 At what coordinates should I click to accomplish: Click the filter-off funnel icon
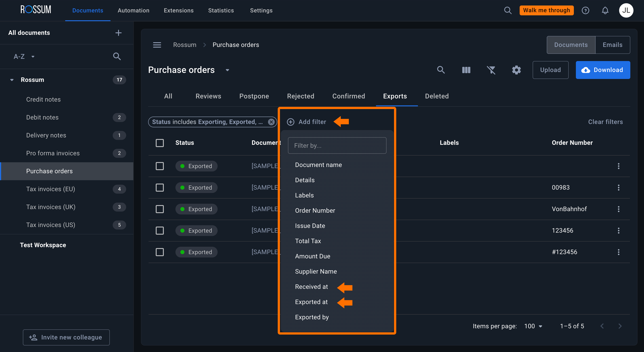point(491,70)
